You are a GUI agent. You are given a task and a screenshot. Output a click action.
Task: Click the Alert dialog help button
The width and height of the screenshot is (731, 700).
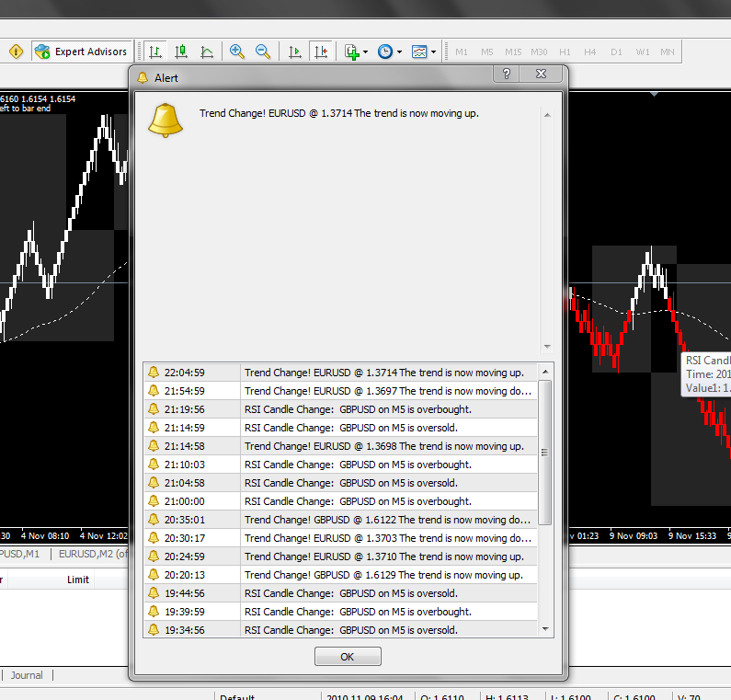click(x=507, y=75)
